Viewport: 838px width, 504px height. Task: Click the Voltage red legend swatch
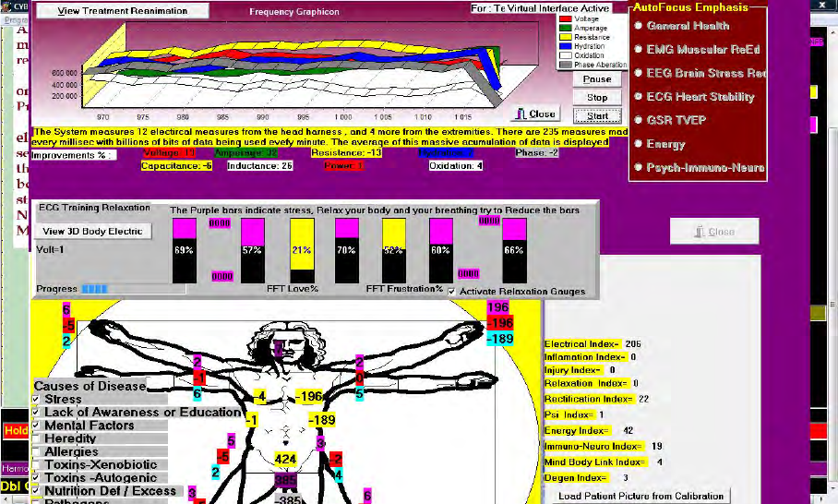566,18
